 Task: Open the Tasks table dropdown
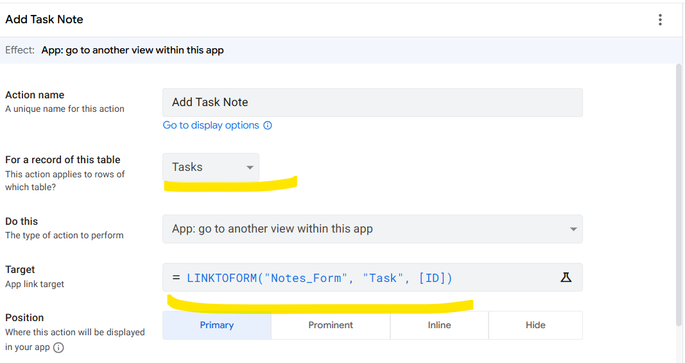click(x=211, y=167)
